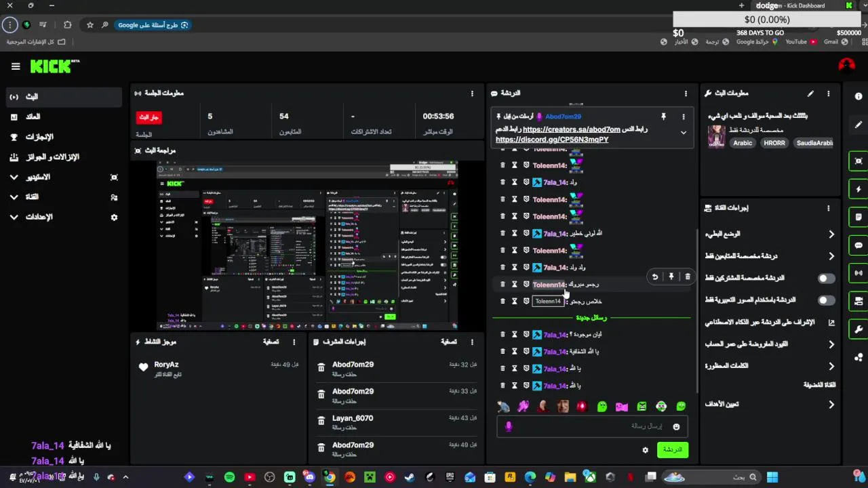The width and height of the screenshot is (868, 488).
Task: Toggle subscribers-only chat switch
Action: pyautogui.click(x=825, y=279)
